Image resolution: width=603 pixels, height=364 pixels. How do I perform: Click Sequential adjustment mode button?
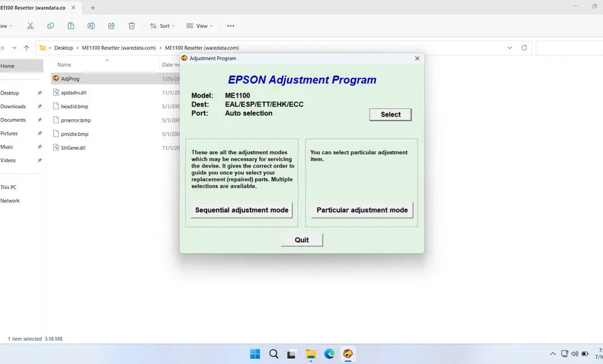241,210
